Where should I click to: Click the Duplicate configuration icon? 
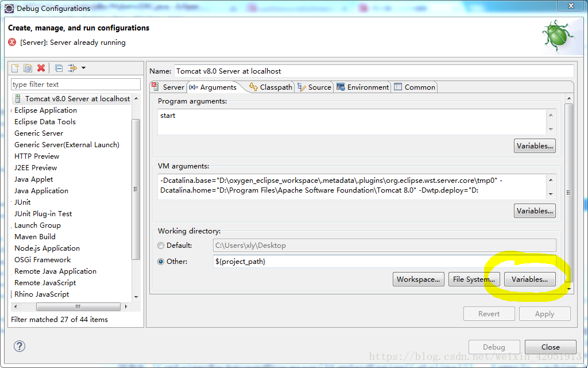(28, 68)
